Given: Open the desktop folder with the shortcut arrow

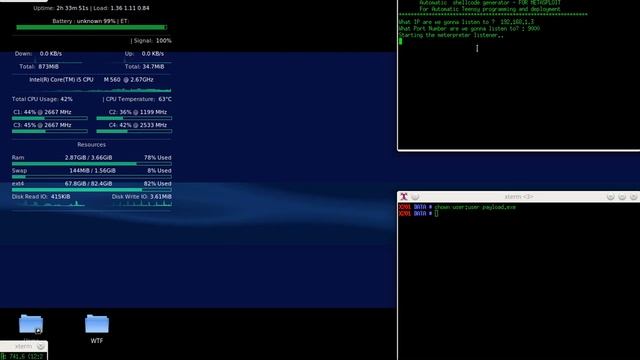Looking at the screenshot, I should (x=31, y=324).
